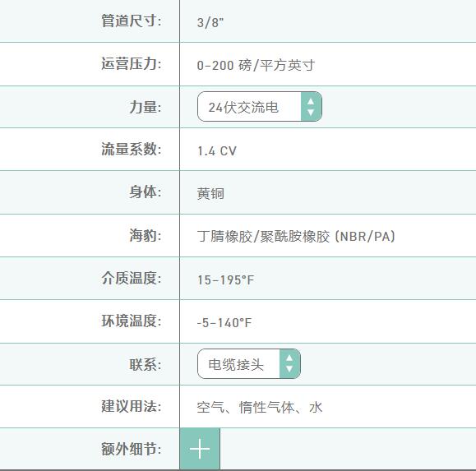The image size is (476, 471).
Task: Click the 海豹 label
Action: point(146,235)
